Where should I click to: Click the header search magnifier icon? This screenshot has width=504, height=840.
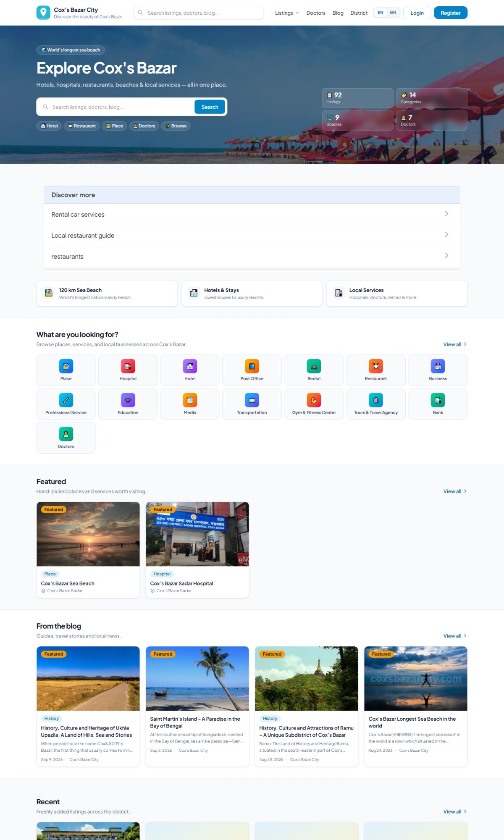tap(140, 13)
